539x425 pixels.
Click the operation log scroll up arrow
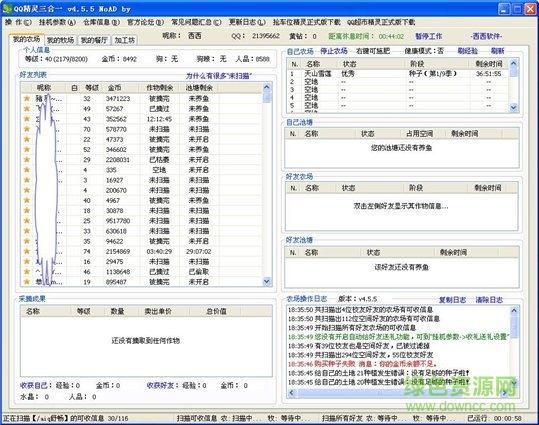coord(514,310)
